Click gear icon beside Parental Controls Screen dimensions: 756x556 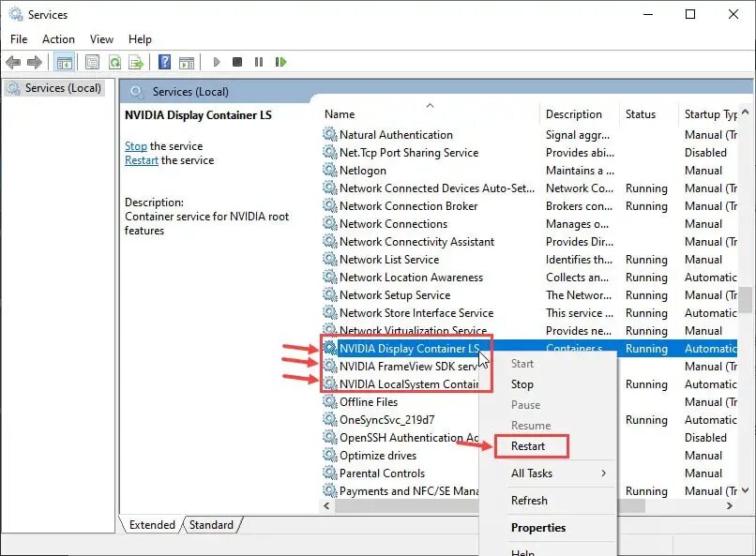tap(330, 473)
